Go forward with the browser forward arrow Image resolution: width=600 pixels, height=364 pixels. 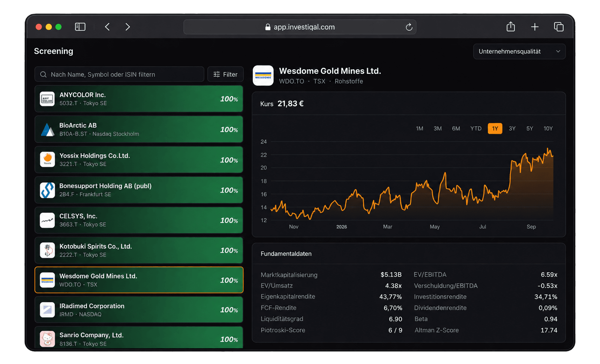point(128,27)
